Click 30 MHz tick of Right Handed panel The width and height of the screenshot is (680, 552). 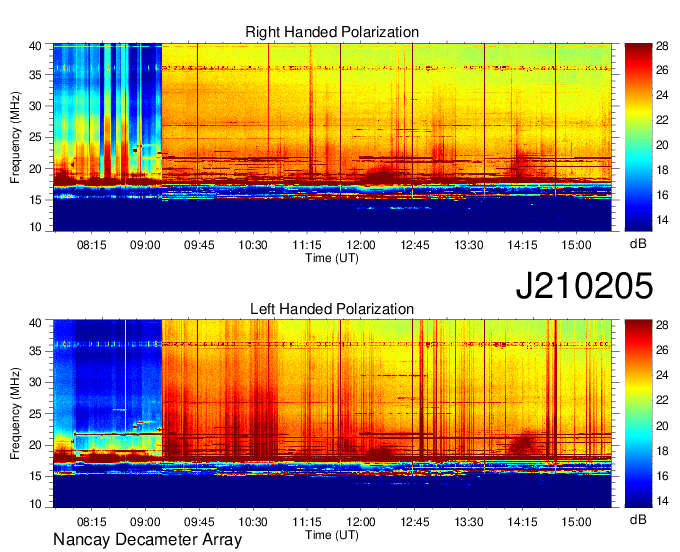(x=35, y=106)
